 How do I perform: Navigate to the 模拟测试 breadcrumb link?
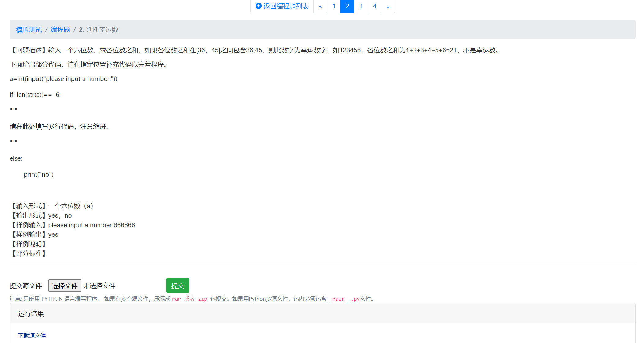[x=28, y=29]
